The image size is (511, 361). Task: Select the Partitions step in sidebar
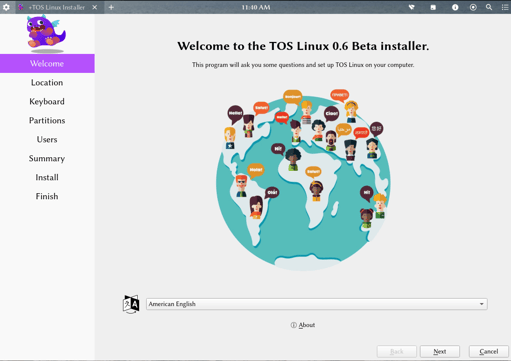click(47, 120)
